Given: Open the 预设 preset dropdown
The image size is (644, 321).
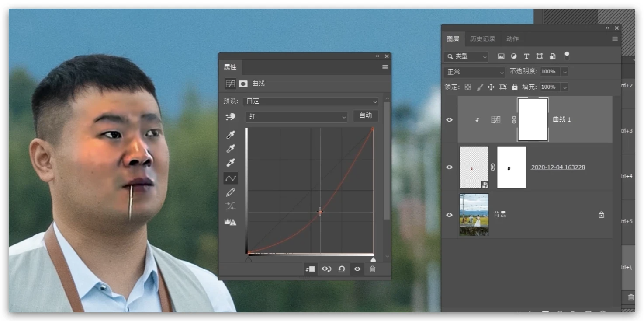Looking at the screenshot, I should (311, 101).
